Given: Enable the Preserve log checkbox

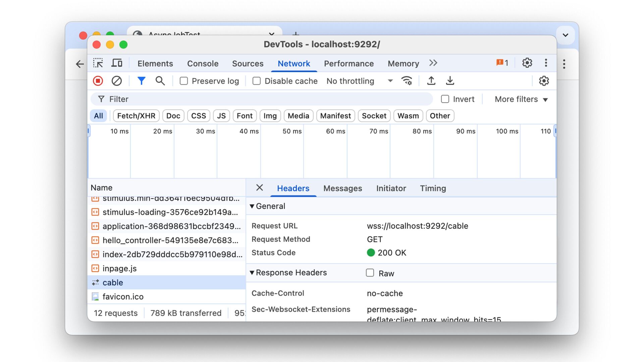Looking at the screenshot, I should [x=183, y=81].
